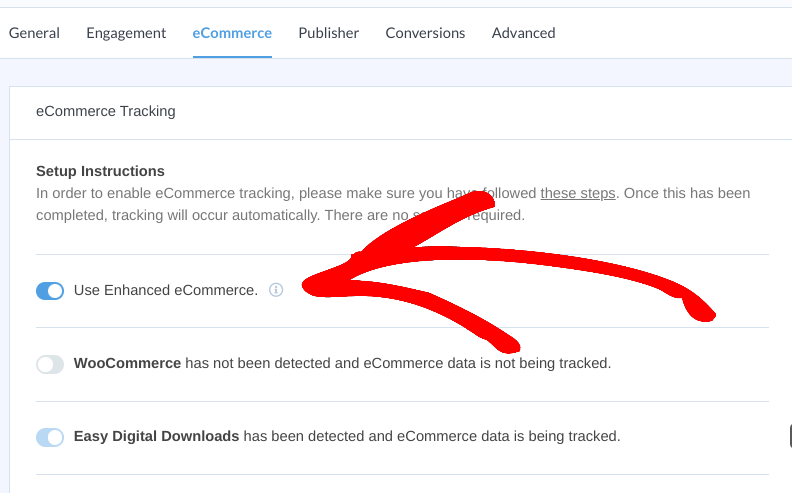This screenshot has width=792, height=493.
Task: Click the dark widget at right edge
Action: pos(790,436)
